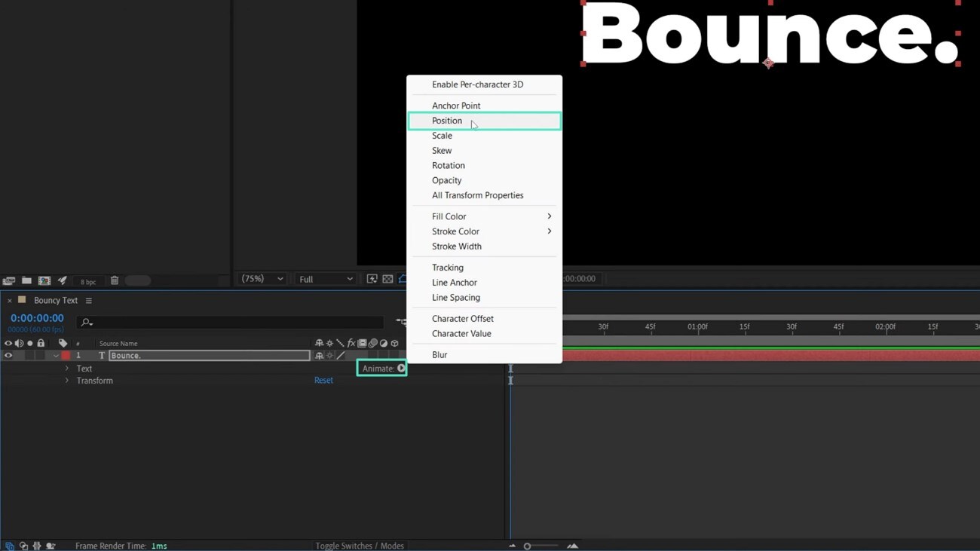Open project settings rocket icon
Viewport: 980px width, 551px height.
pyautogui.click(x=63, y=281)
